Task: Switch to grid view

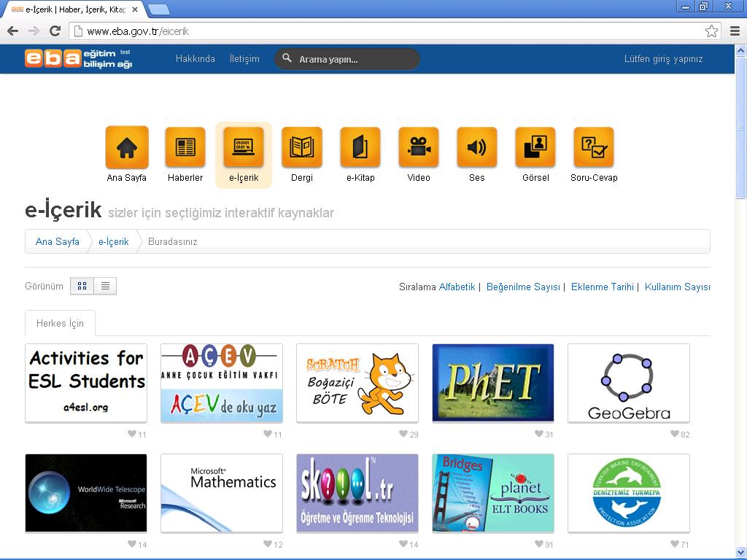Action: [82, 286]
